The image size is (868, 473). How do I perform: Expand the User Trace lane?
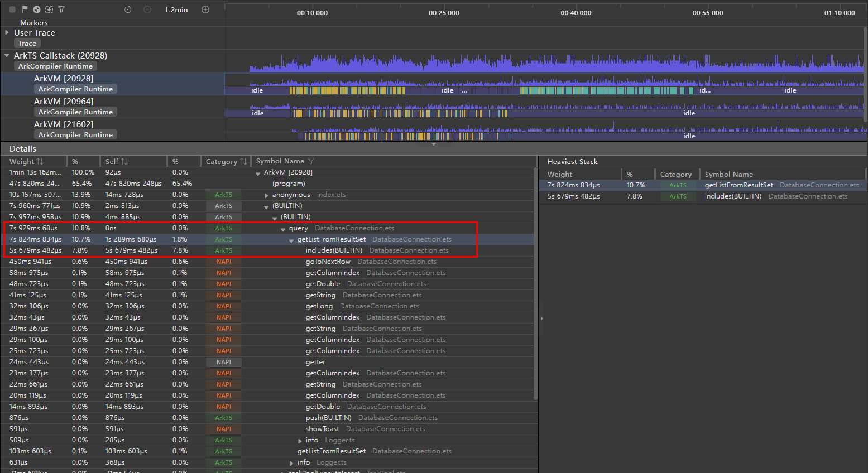click(7, 33)
